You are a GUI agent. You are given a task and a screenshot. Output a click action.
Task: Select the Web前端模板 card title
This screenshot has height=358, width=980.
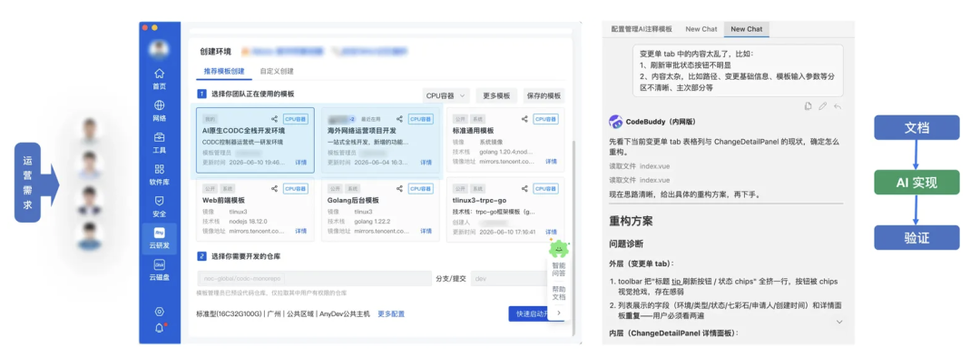(223, 200)
